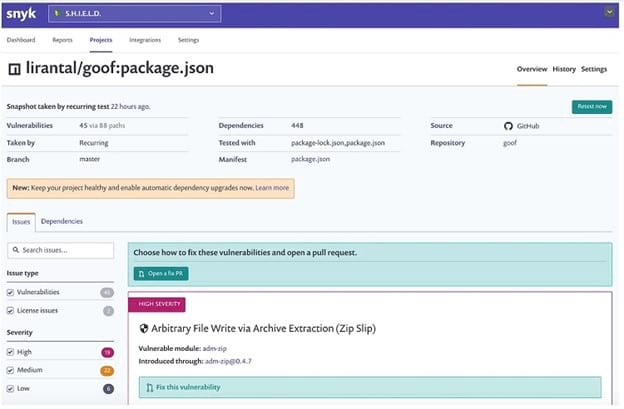624x409 pixels.
Task: Open the Reports menu
Action: click(x=62, y=40)
